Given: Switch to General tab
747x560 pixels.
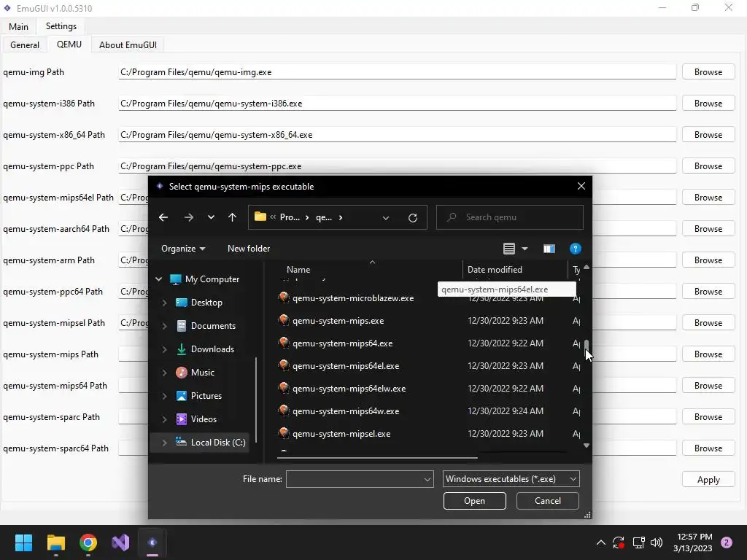Looking at the screenshot, I should 25,44.
